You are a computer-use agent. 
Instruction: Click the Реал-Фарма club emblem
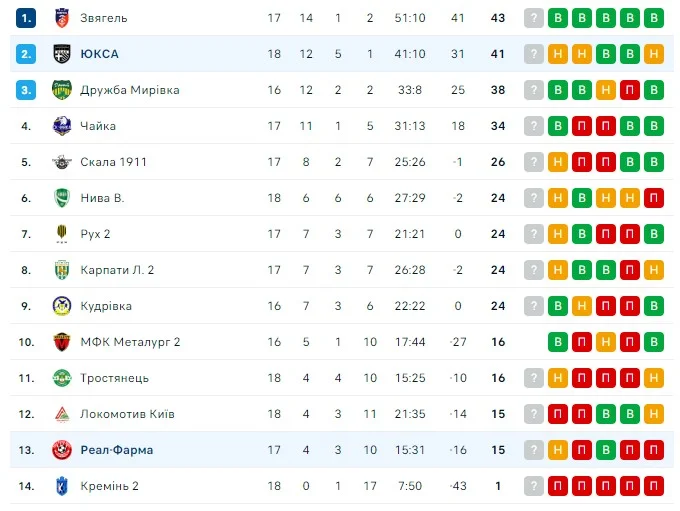[x=61, y=450]
